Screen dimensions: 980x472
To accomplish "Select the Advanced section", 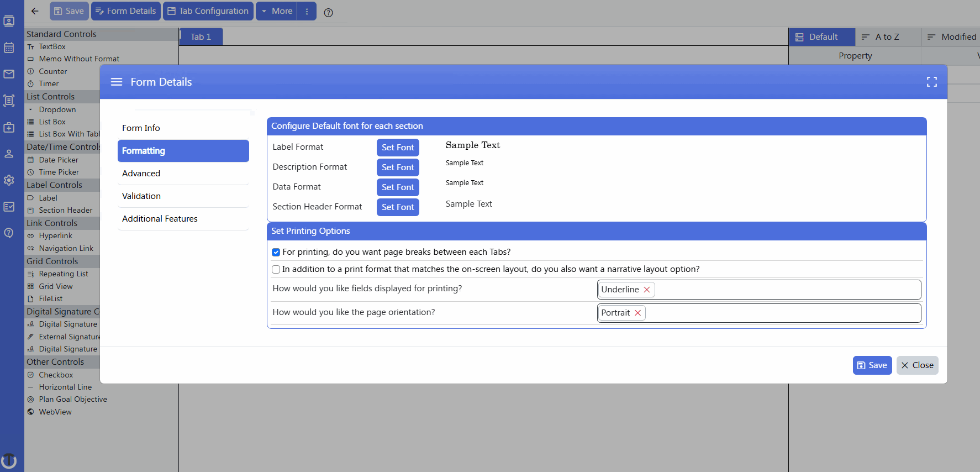I will [183, 174].
